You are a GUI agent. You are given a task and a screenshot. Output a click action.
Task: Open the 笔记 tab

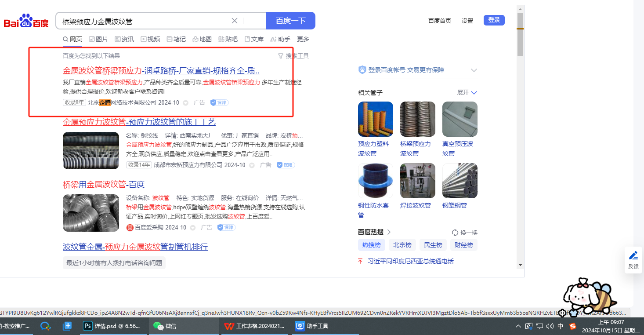pyautogui.click(x=176, y=39)
